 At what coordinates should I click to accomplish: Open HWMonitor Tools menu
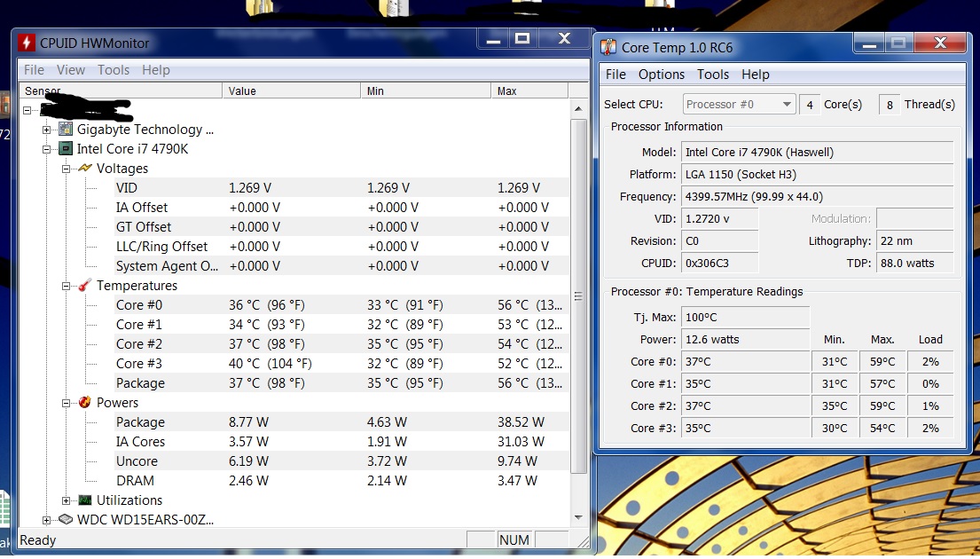114,70
